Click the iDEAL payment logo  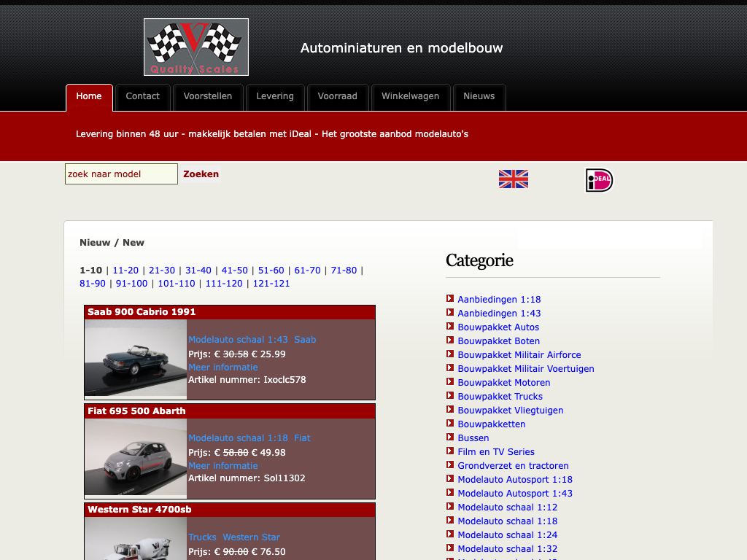[599, 180]
